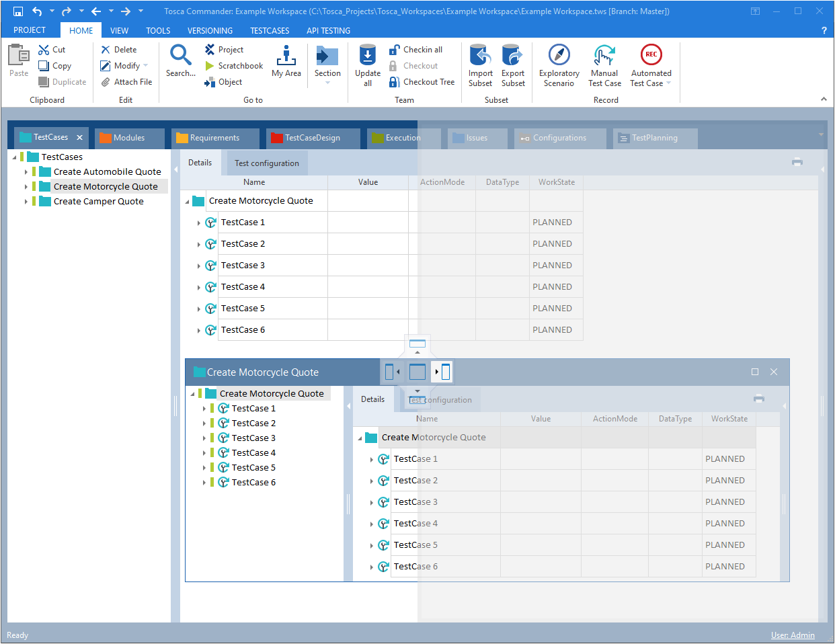Open the VERSIONING ribbon tab

click(210, 31)
